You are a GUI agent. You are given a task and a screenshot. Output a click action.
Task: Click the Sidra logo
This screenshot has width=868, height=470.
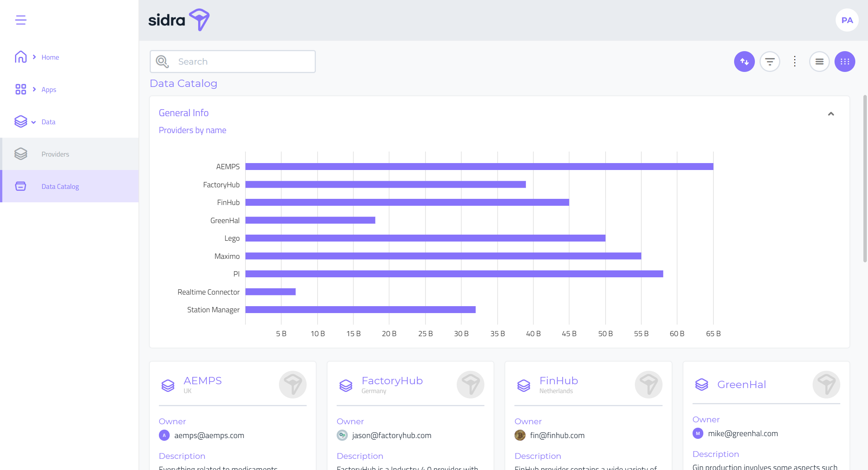[x=179, y=20]
